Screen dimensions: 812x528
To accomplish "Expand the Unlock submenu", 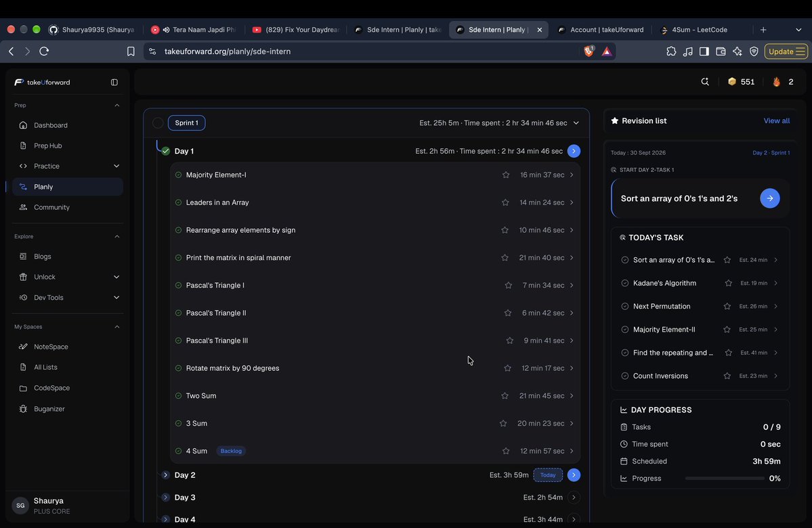I will coord(116,277).
